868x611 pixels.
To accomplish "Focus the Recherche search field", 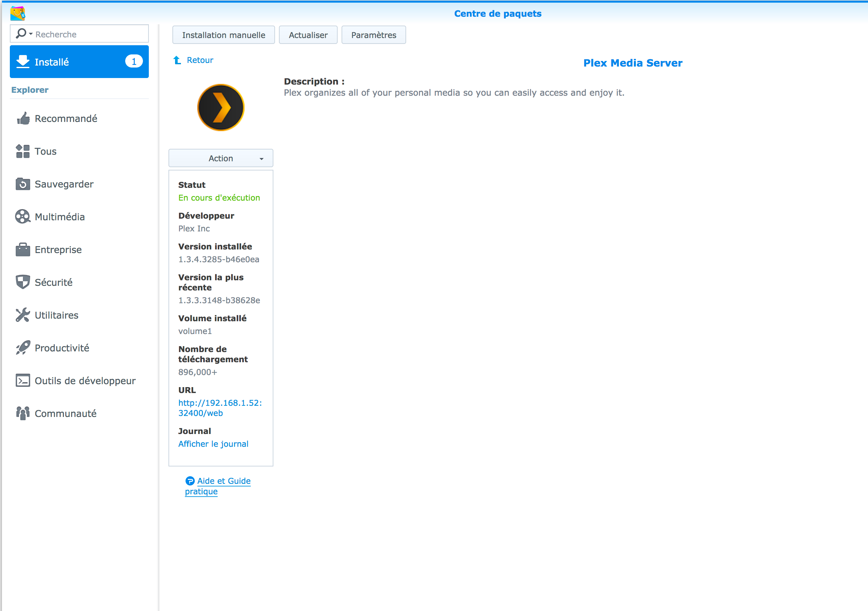I will tap(79, 34).
